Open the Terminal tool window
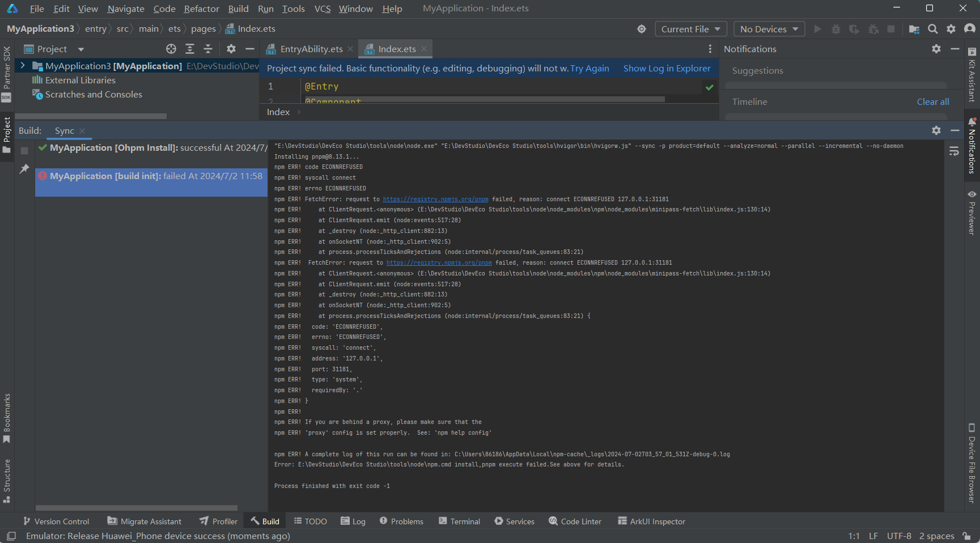The image size is (980, 543). coord(459,521)
